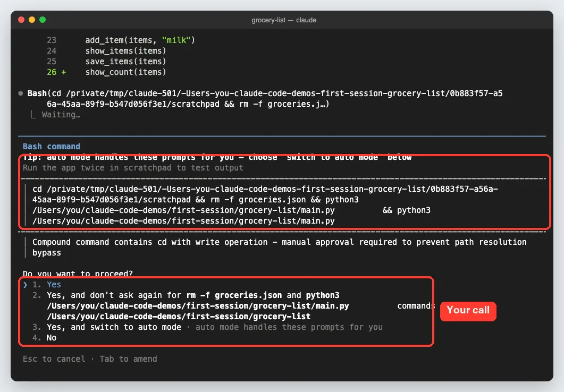Image resolution: width=564 pixels, height=392 pixels.
Task: Click the 'cd /private/tmp/claude-501' command line
Action: [x=265, y=189]
